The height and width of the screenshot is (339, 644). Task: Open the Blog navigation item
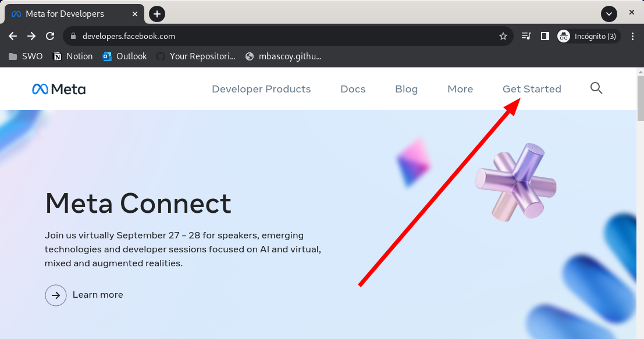406,89
